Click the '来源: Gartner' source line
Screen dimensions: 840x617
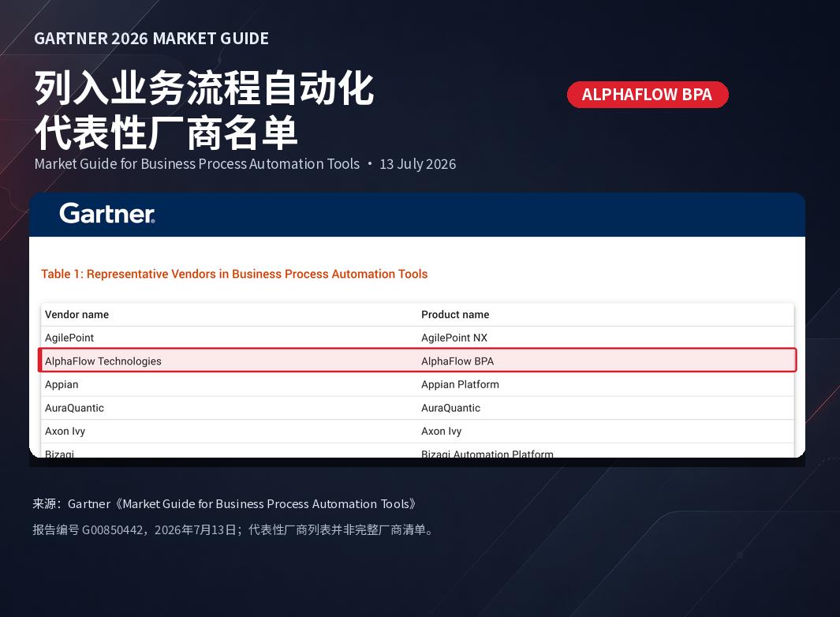click(225, 504)
